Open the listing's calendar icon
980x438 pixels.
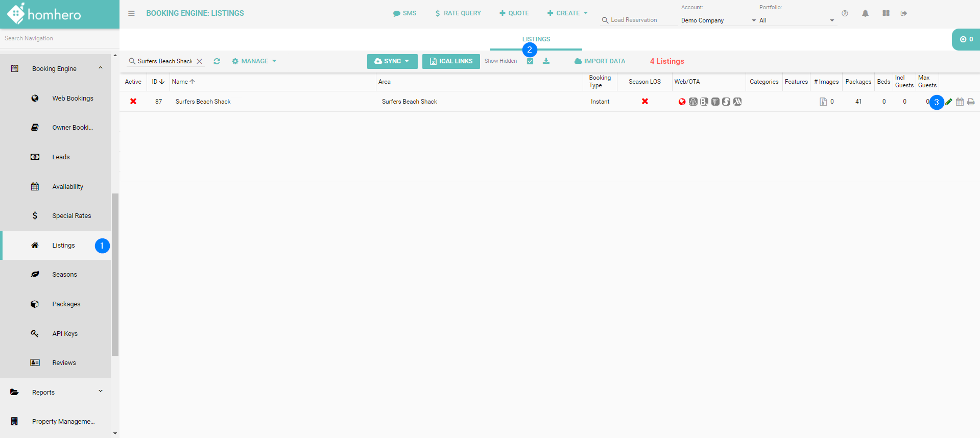pyautogui.click(x=960, y=102)
